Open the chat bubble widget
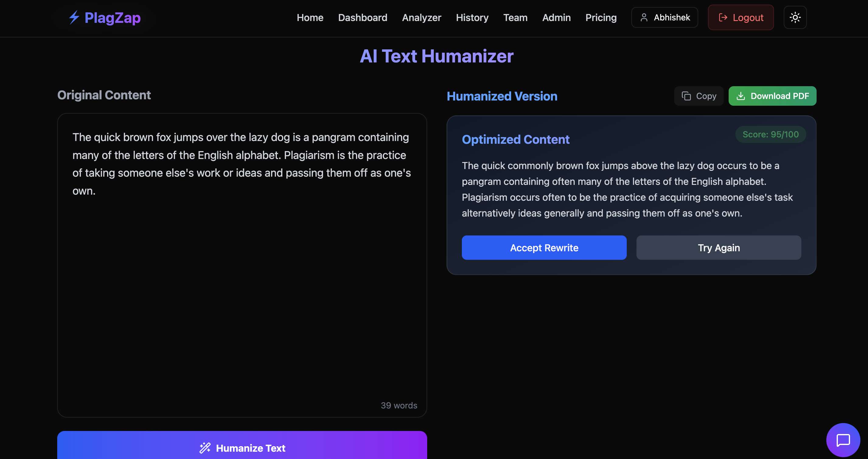868x459 pixels. tap(843, 440)
